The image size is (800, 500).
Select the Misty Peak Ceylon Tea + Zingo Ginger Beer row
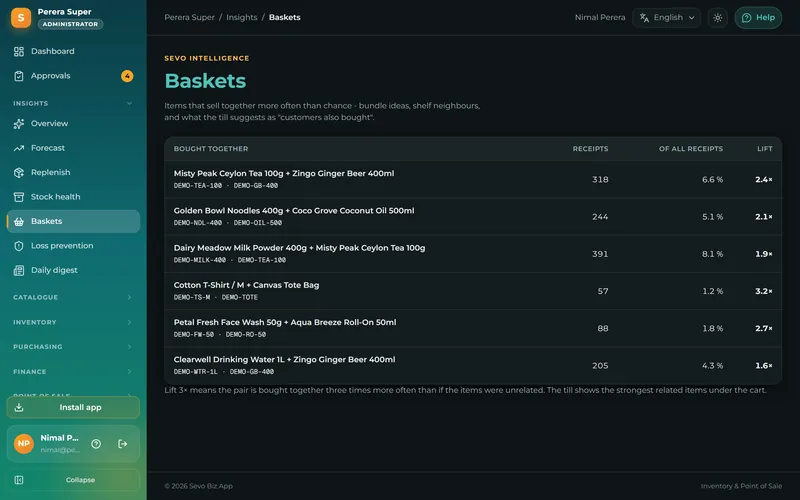pyautogui.click(x=473, y=180)
